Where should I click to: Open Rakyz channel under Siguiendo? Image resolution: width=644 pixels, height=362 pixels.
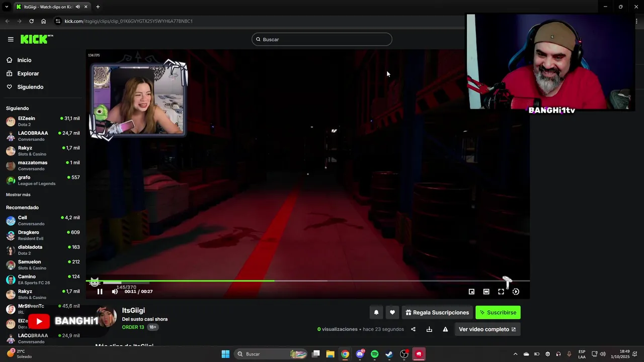(x=42, y=151)
